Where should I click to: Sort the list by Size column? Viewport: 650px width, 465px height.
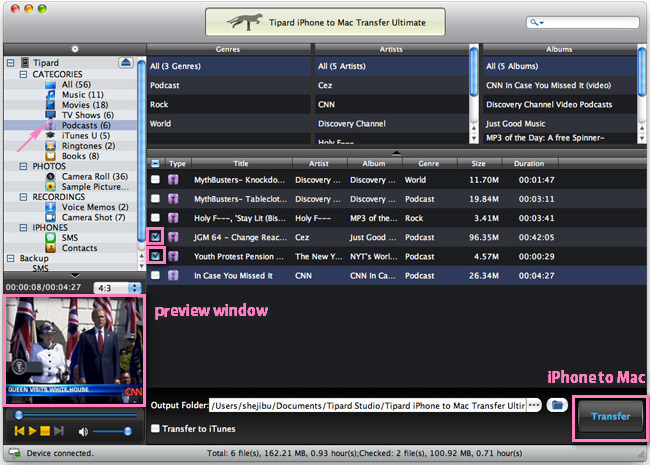coord(478,163)
